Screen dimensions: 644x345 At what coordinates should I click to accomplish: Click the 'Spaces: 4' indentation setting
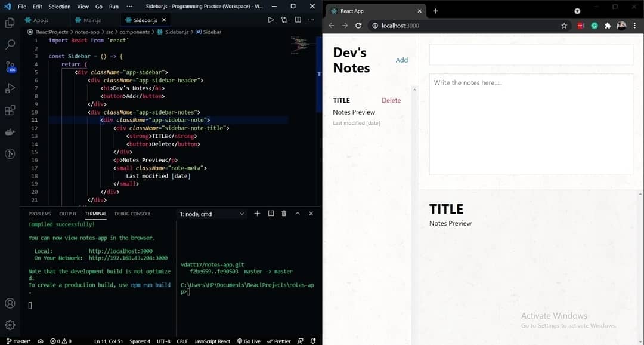tap(140, 341)
